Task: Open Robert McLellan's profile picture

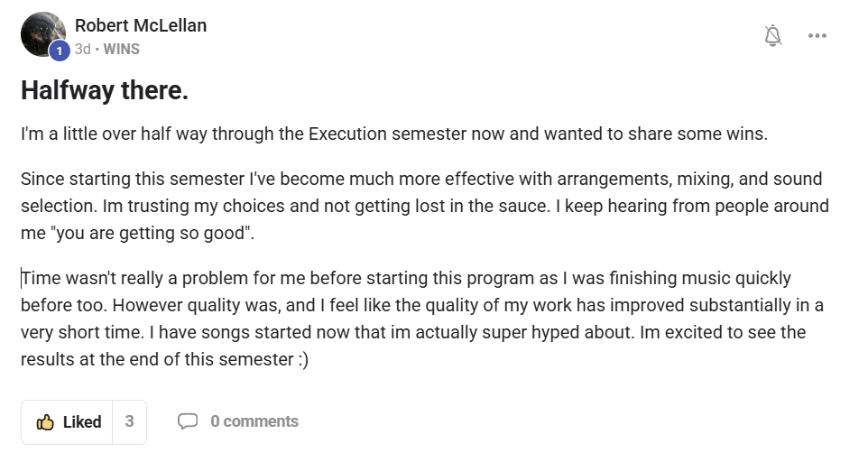Action: point(42,34)
